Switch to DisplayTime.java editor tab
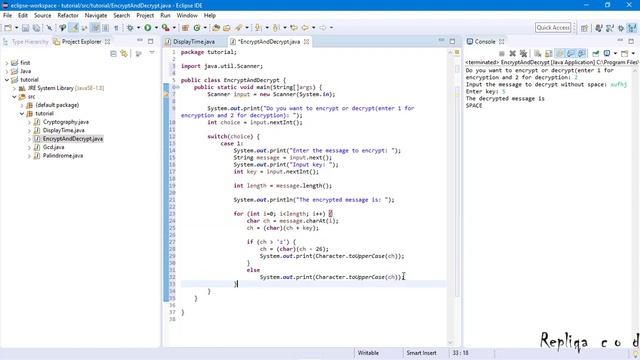 tap(193, 42)
